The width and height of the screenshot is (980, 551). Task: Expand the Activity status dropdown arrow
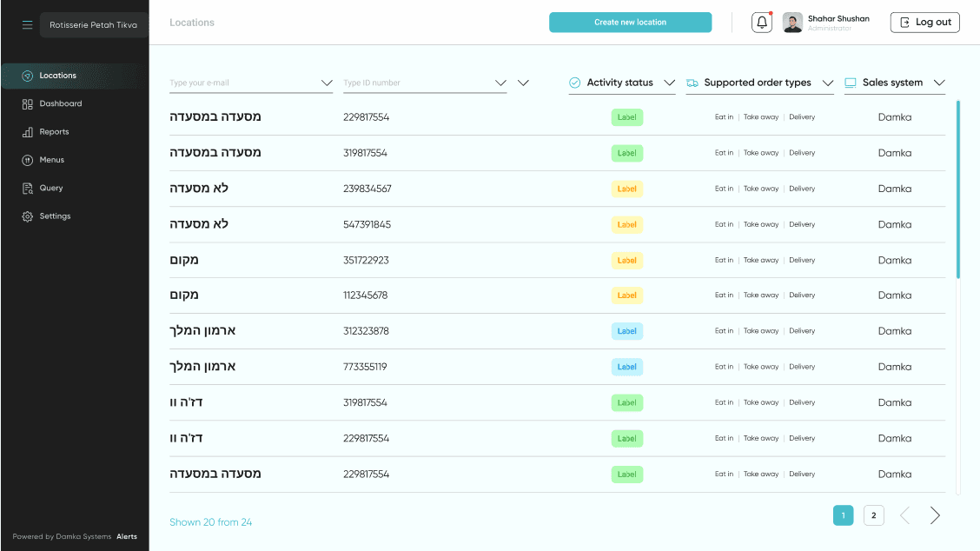[x=669, y=83]
